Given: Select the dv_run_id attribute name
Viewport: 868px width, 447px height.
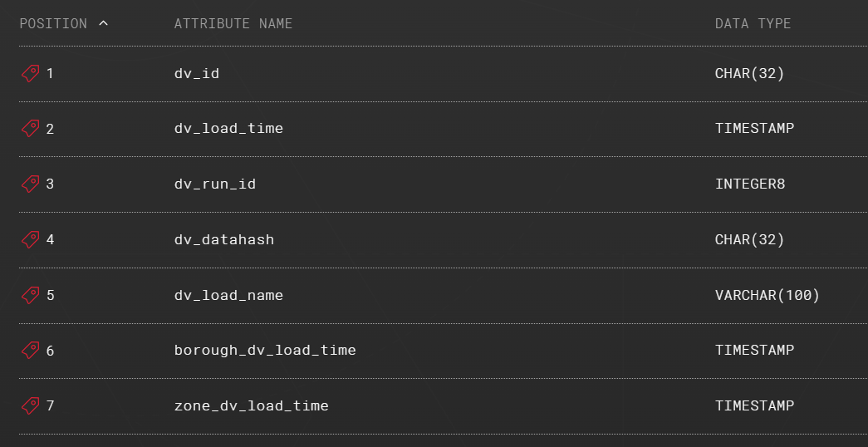Looking at the screenshot, I should [x=215, y=184].
